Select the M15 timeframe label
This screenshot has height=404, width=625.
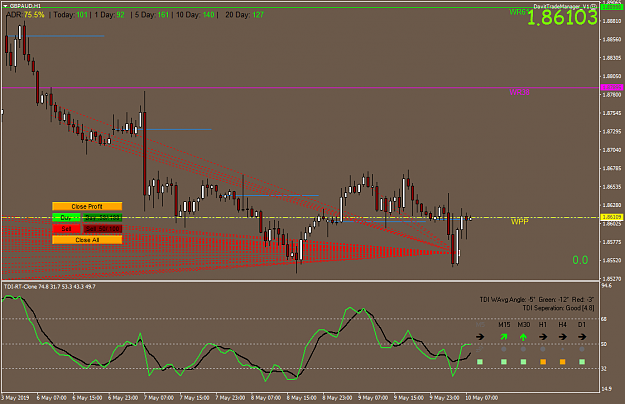coord(504,325)
